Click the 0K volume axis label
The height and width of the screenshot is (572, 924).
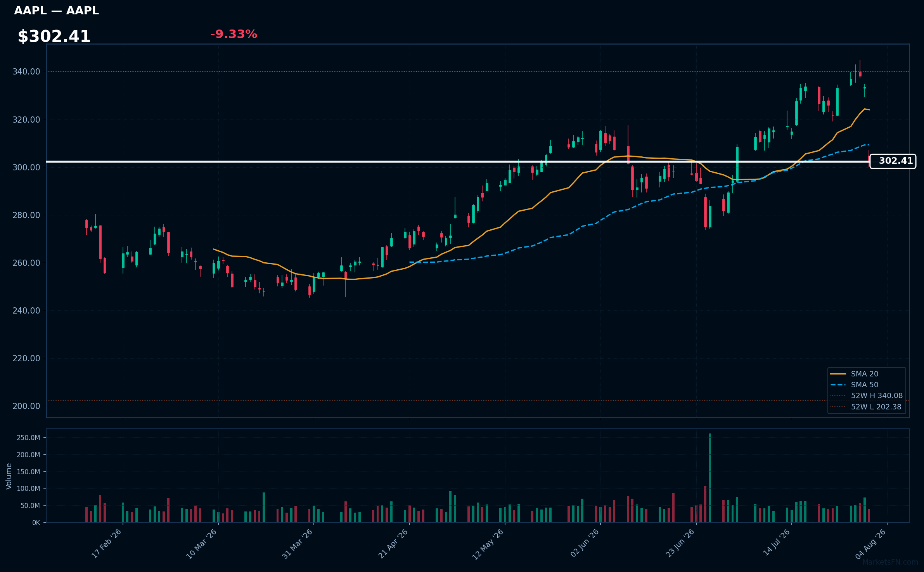coord(36,523)
